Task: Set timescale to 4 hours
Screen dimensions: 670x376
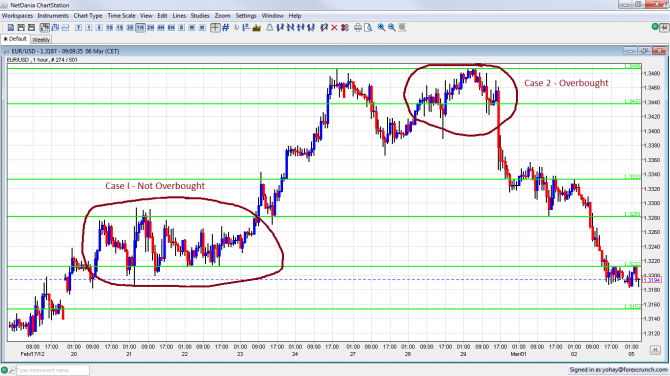Action: coord(161,27)
